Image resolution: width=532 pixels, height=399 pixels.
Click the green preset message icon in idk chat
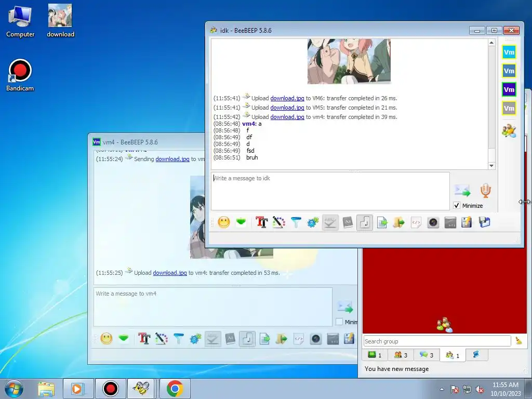coord(241,222)
